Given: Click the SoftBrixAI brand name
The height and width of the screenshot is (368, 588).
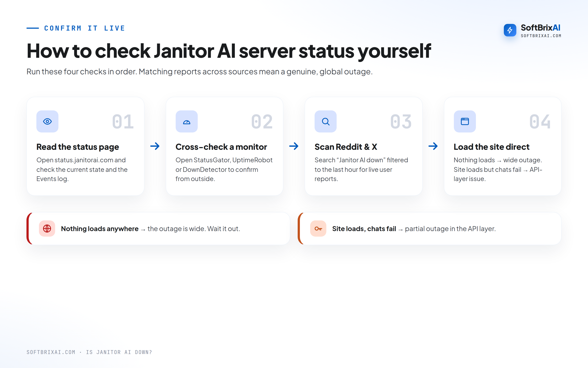Looking at the screenshot, I should (x=541, y=28).
